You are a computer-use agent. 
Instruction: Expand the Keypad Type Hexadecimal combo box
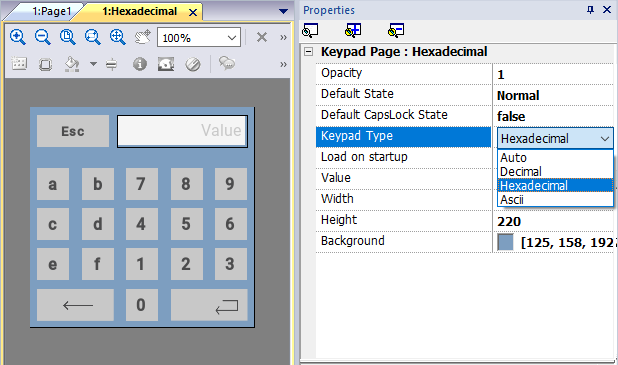tap(555, 138)
